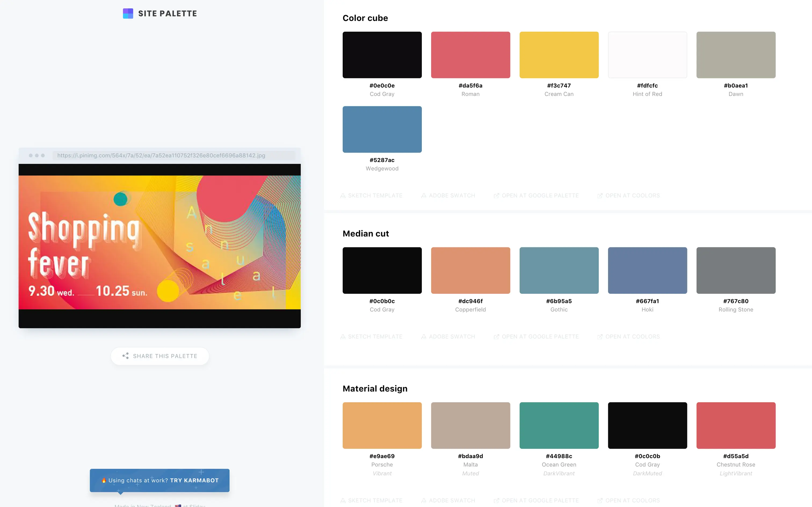Click Open at Coolors icon under Median cut
The height and width of the screenshot is (507, 812).
600,337
